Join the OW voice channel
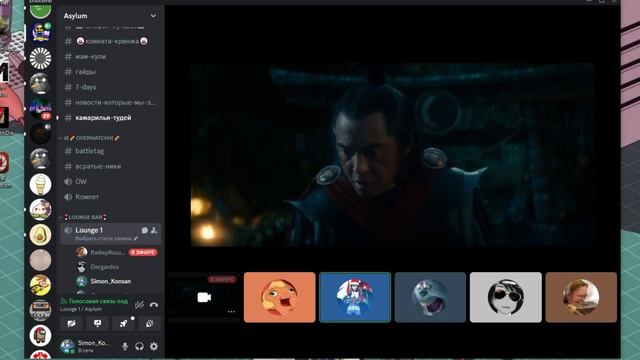 (x=110, y=182)
